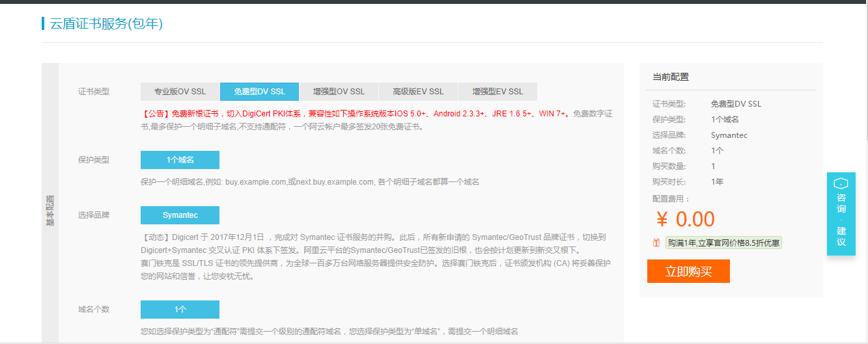Switch to the 免费型DV SSL tab
Viewport: 868px width, 344px height.
(259, 92)
